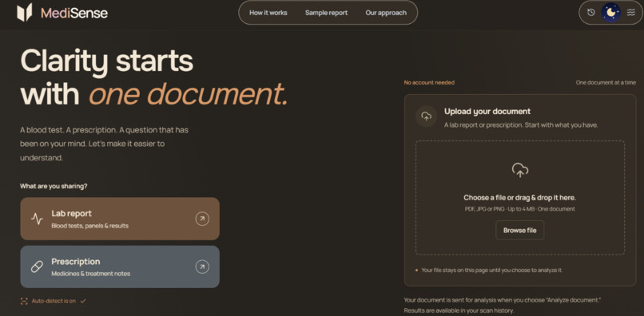Click the Lab report arrow icon
The image size is (644, 316).
(x=202, y=219)
